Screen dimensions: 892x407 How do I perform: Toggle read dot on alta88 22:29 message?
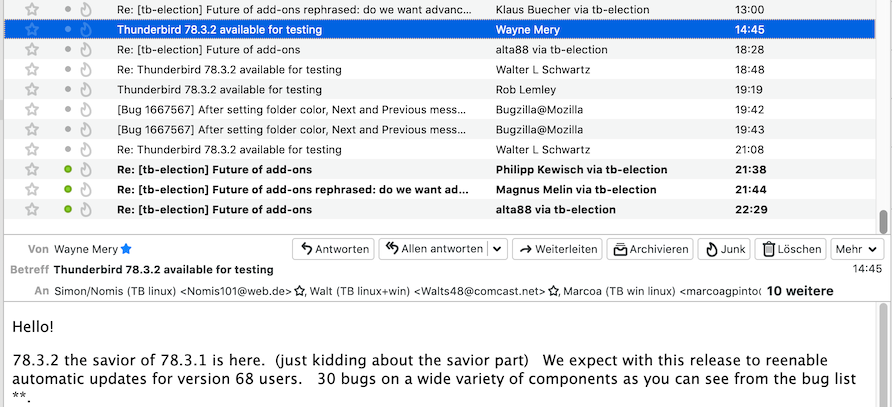coord(68,210)
